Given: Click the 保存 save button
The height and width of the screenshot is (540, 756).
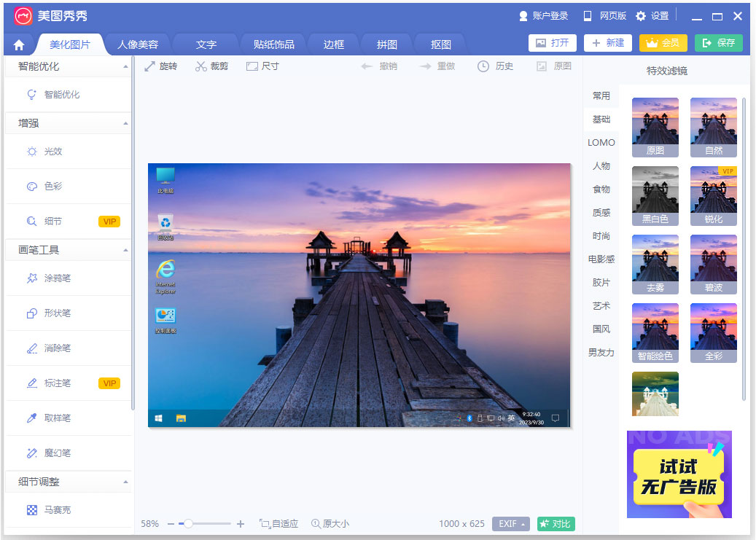Looking at the screenshot, I should pyautogui.click(x=718, y=43).
